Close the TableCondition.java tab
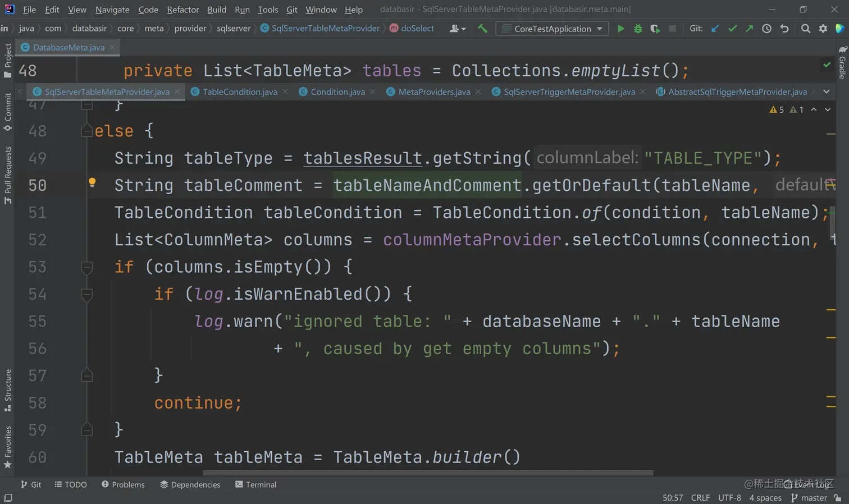Image resolution: width=849 pixels, height=504 pixels. [285, 91]
